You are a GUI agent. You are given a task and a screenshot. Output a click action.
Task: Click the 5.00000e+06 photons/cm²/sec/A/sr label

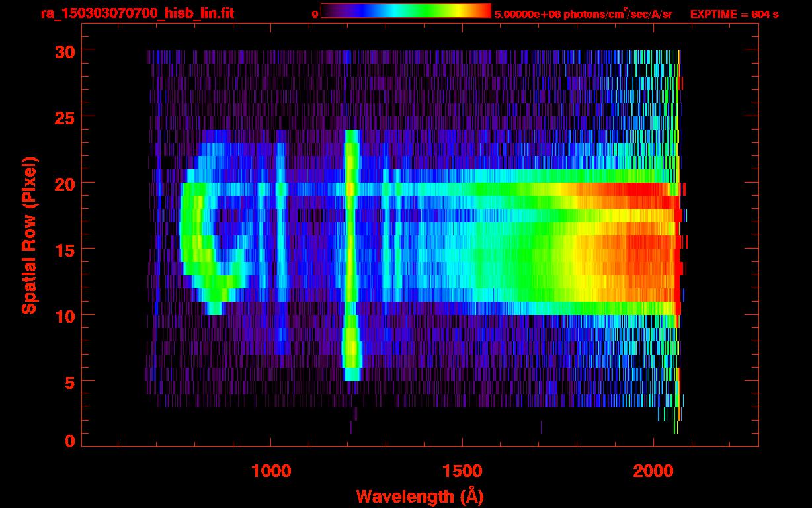click(583, 13)
